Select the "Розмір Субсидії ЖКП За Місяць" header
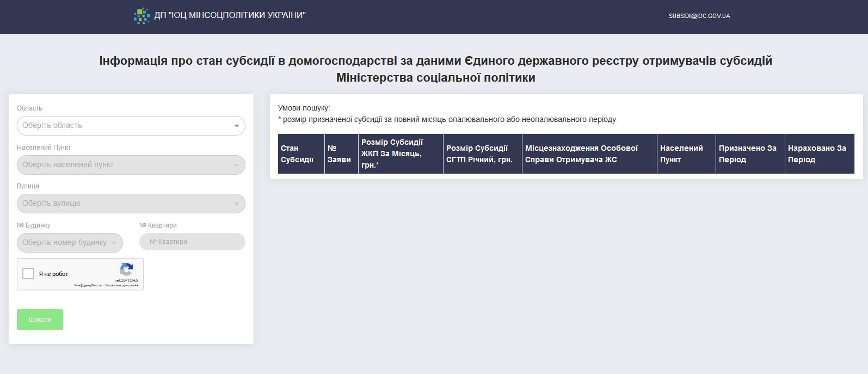Image resolution: width=868 pixels, height=374 pixels. coord(400,154)
